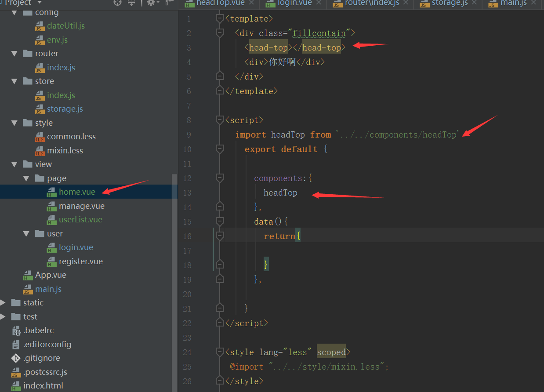Click the dateUtil.js file icon
The width and height of the screenshot is (544, 392).
point(40,26)
